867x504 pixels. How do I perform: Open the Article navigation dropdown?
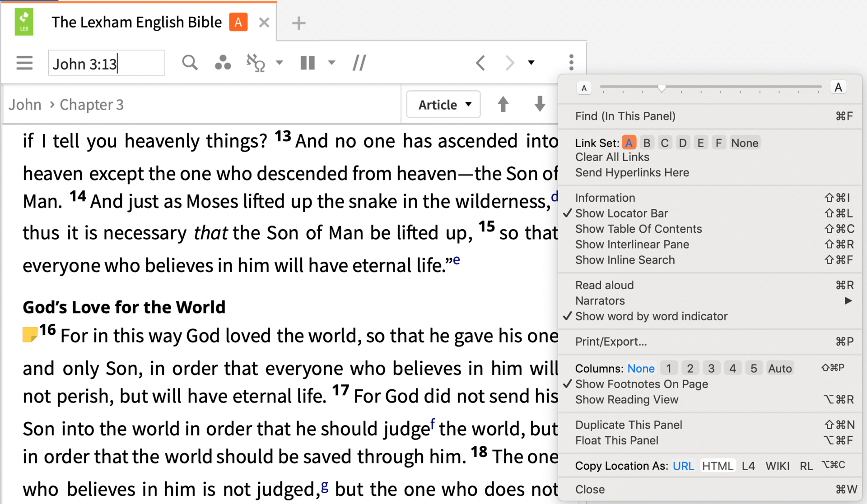tap(443, 105)
